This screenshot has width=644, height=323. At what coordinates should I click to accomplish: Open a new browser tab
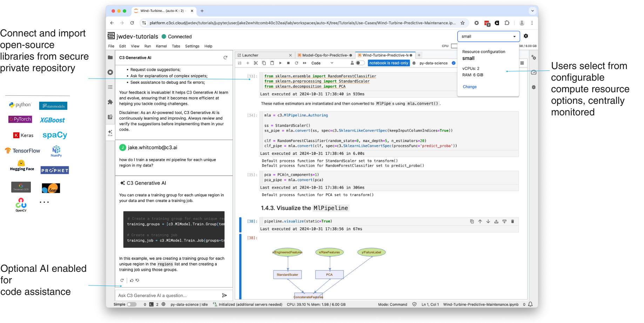click(x=202, y=11)
